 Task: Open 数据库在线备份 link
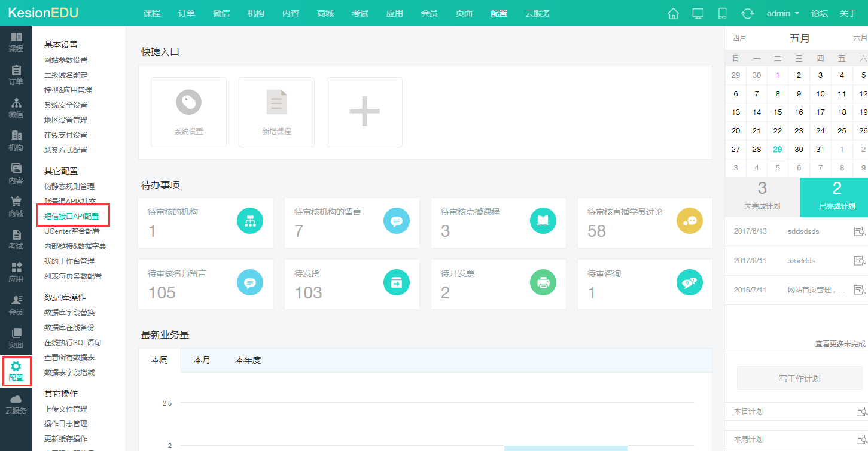[x=69, y=328]
